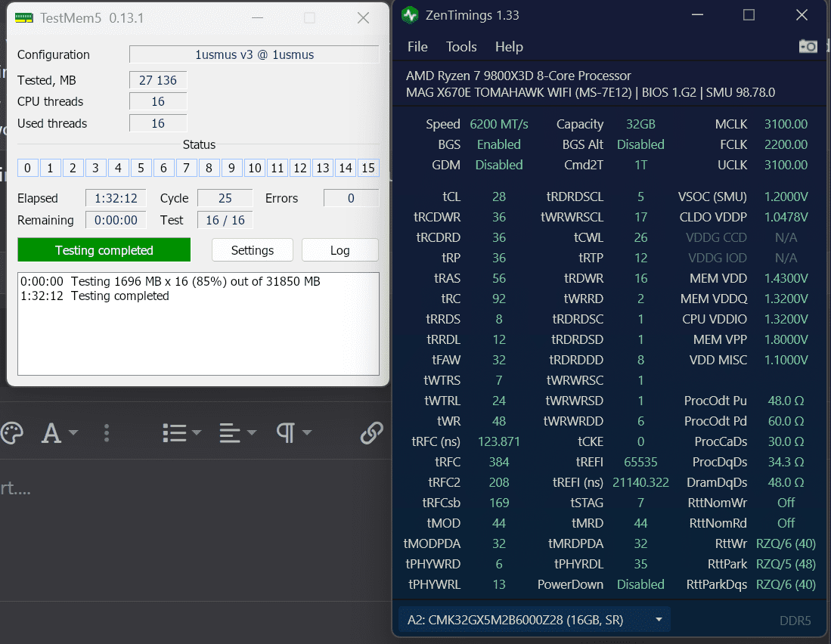Click the RttPark value RZQ/5 (48)
The image size is (831, 644).
click(786, 564)
